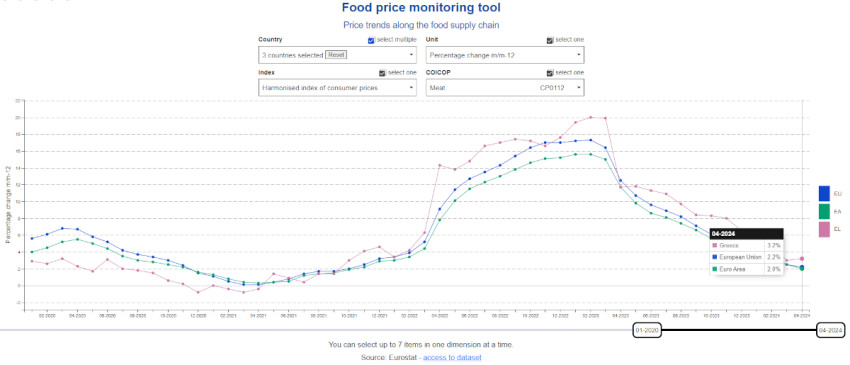Toggle the Index select one checkbox

[382, 73]
